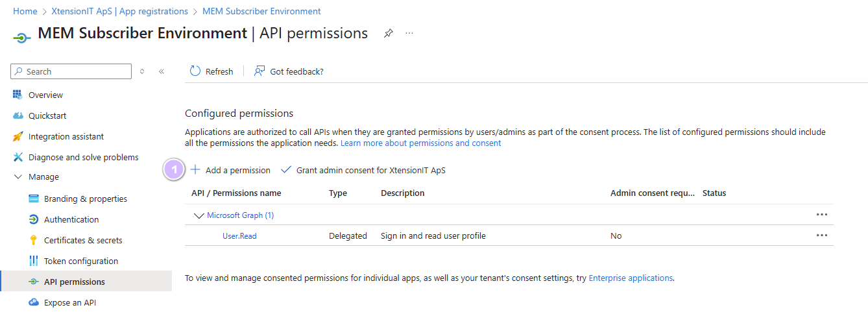Collapse the Manage section in sidebar
Image resolution: width=868 pixels, height=314 pixels.
point(18,177)
